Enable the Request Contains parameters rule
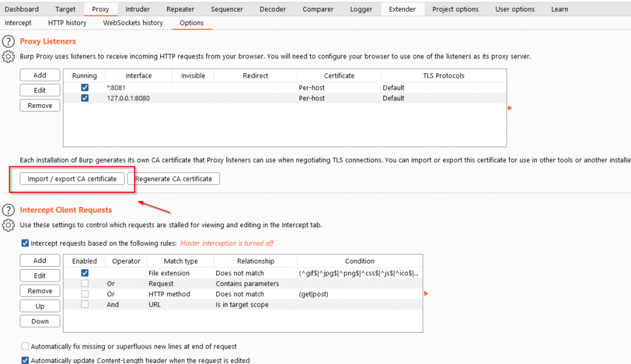 pyautogui.click(x=84, y=283)
